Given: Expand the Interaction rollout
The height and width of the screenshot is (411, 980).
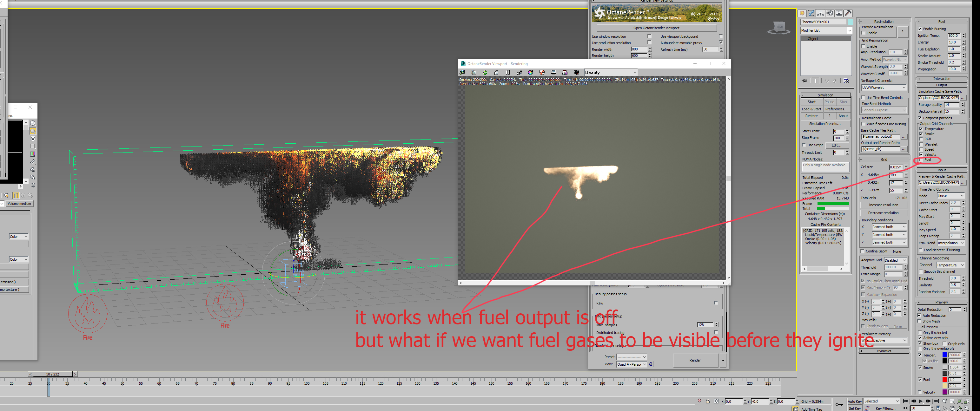Looking at the screenshot, I should pyautogui.click(x=941, y=79).
